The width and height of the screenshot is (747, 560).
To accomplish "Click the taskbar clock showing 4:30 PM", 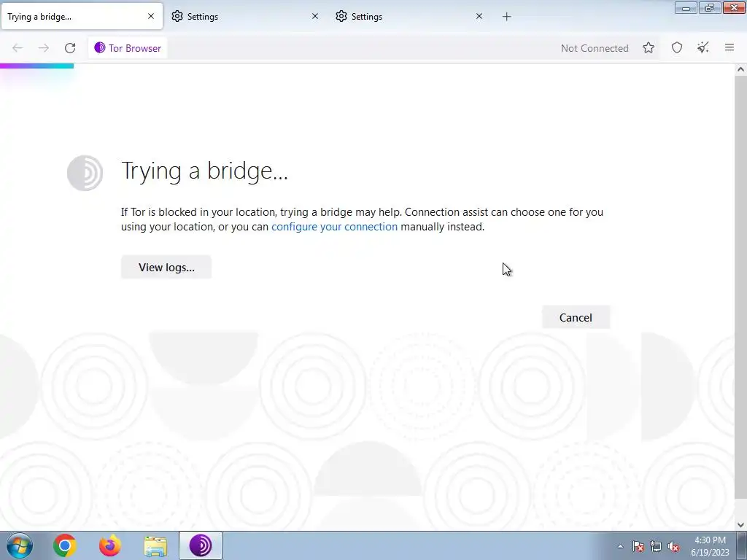I will pyautogui.click(x=711, y=546).
